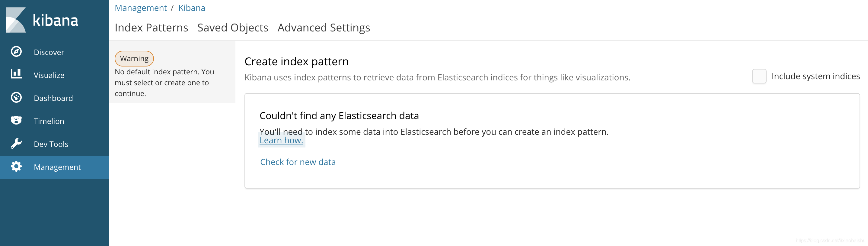Open Timelion via the bear icon
The height and width of the screenshot is (246, 868).
(x=16, y=121)
